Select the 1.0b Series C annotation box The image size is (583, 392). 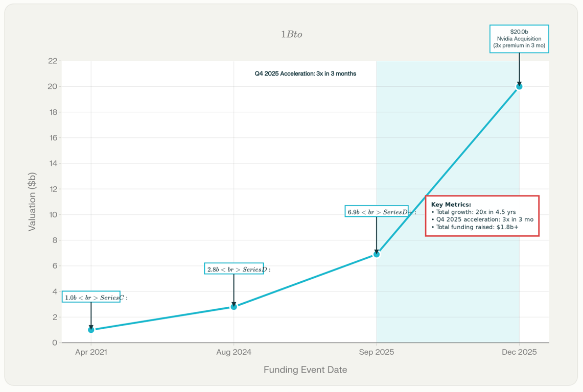pyautogui.click(x=91, y=297)
